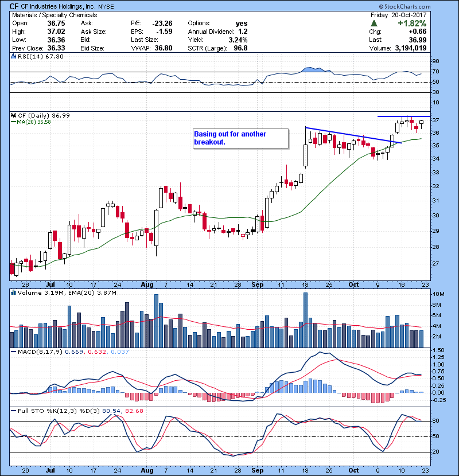Click the MACD(8,17,9) legend label
The height and width of the screenshot is (476, 459).
[x=40, y=352]
